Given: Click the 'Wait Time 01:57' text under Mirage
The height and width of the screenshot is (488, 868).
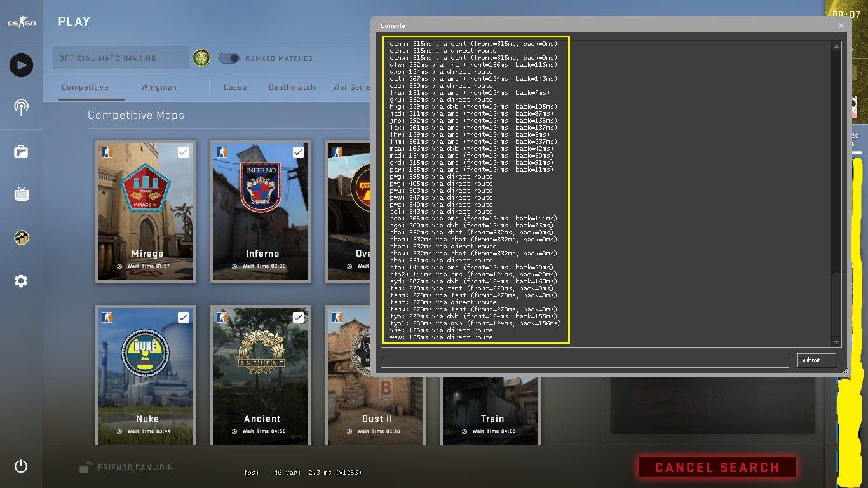Looking at the screenshot, I should [x=148, y=266].
